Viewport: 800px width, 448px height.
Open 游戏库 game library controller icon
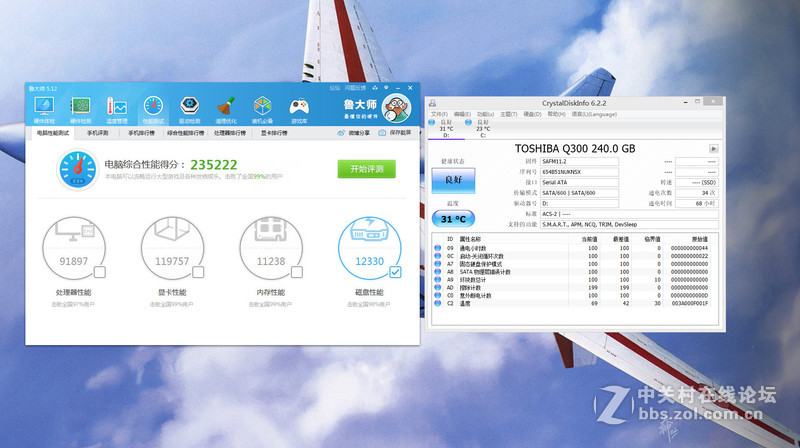coord(299,110)
